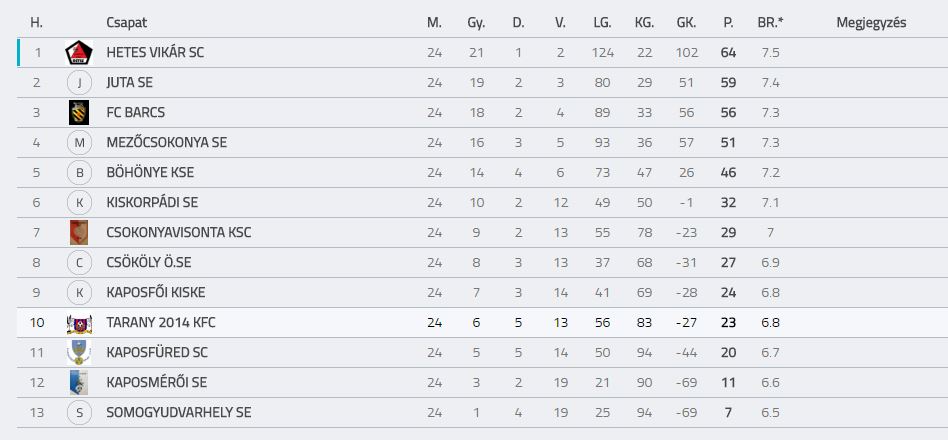This screenshot has height=440, width=948.
Task: Select the CSÖKÖLY Ö.SE team name
Action: coord(149,262)
